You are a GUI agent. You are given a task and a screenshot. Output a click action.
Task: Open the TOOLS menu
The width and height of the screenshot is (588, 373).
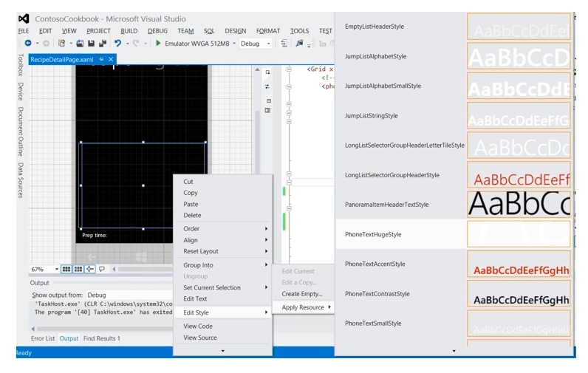pos(300,31)
